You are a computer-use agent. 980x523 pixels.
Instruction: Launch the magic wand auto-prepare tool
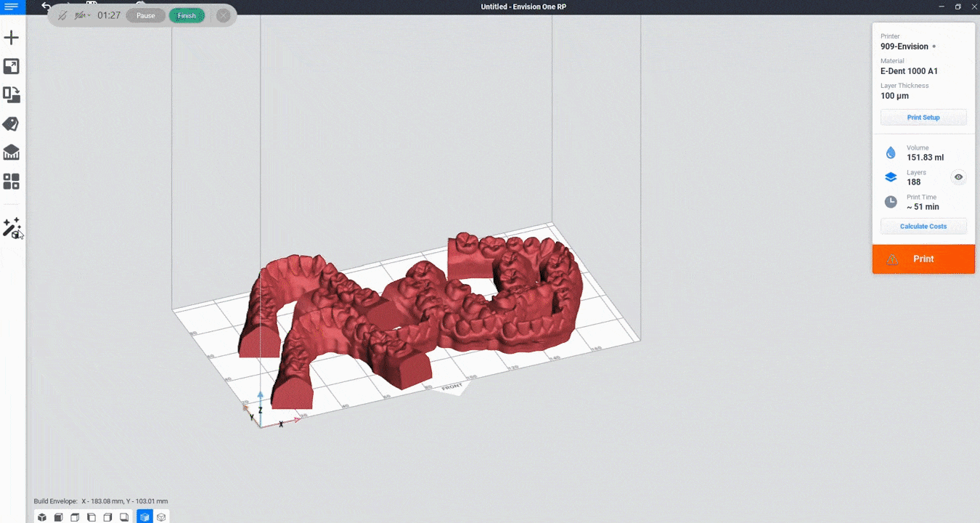[12, 228]
